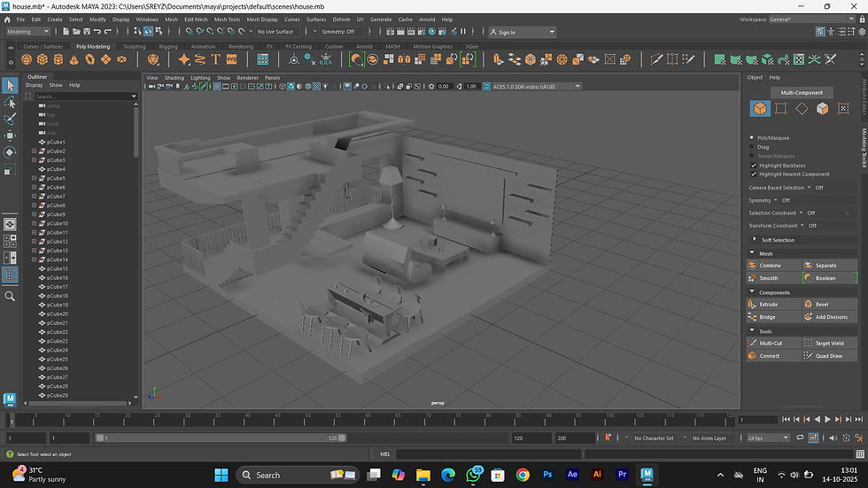Collapse the Mesh section in Modeling Toolkit
The width and height of the screenshot is (868, 488).
(x=752, y=252)
